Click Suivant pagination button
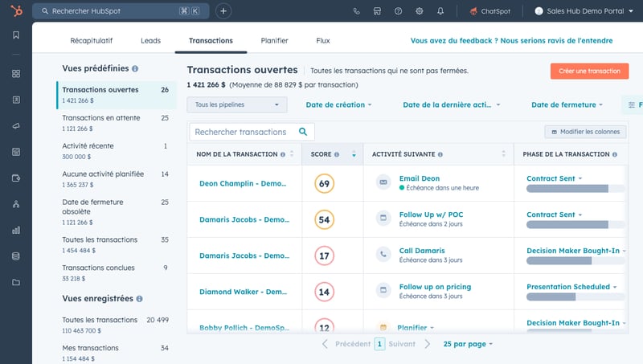643x364 pixels. 402,344
